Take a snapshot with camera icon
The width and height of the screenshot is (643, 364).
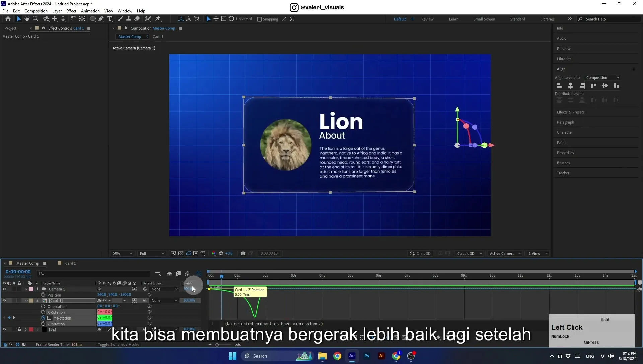pos(243,253)
